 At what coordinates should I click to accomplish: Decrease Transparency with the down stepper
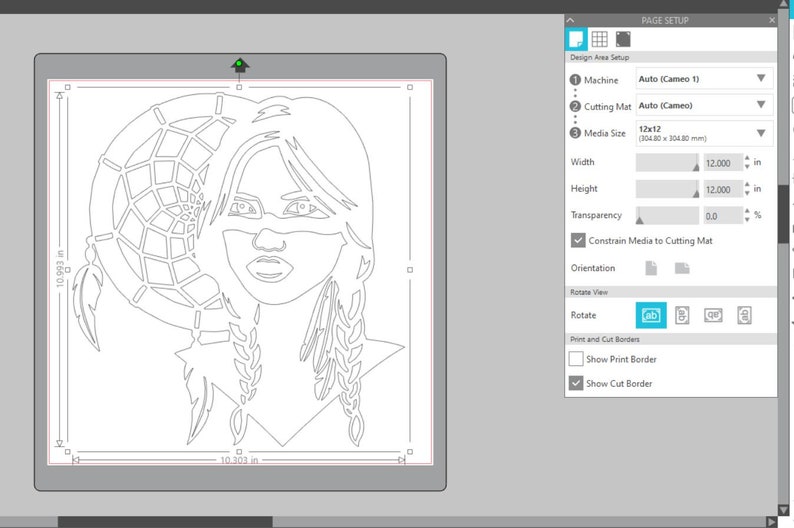click(747, 219)
